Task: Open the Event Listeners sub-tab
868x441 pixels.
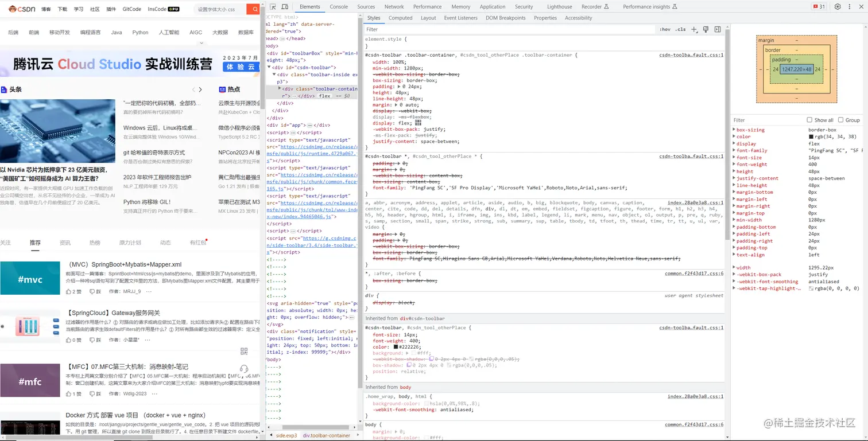Action: pyautogui.click(x=460, y=18)
